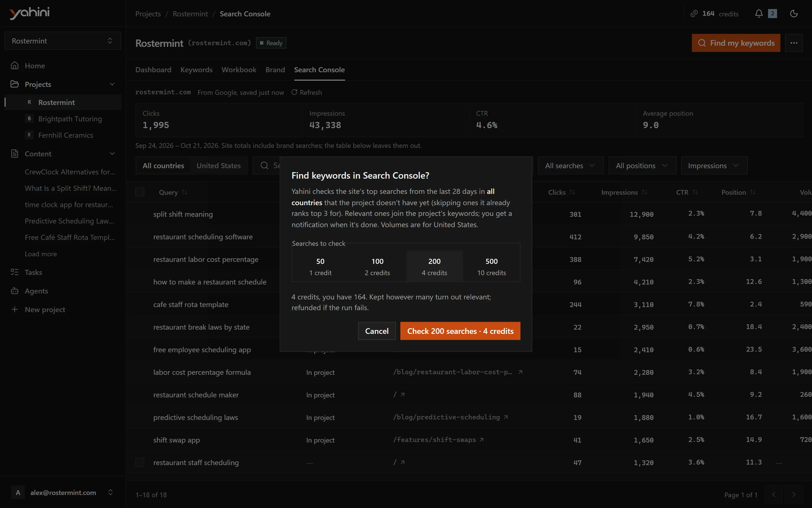Open external link in restaurant staff scheduling row
812x508 pixels.
coord(403,462)
